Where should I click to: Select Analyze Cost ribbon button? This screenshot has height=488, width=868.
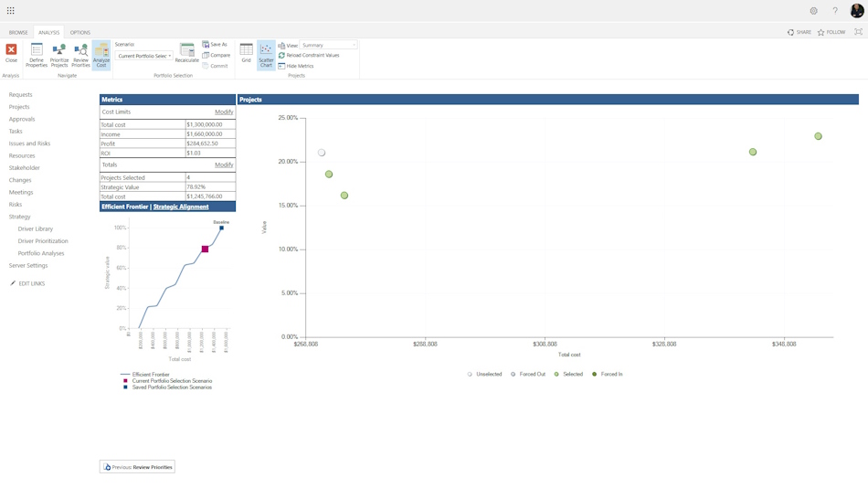101,56
